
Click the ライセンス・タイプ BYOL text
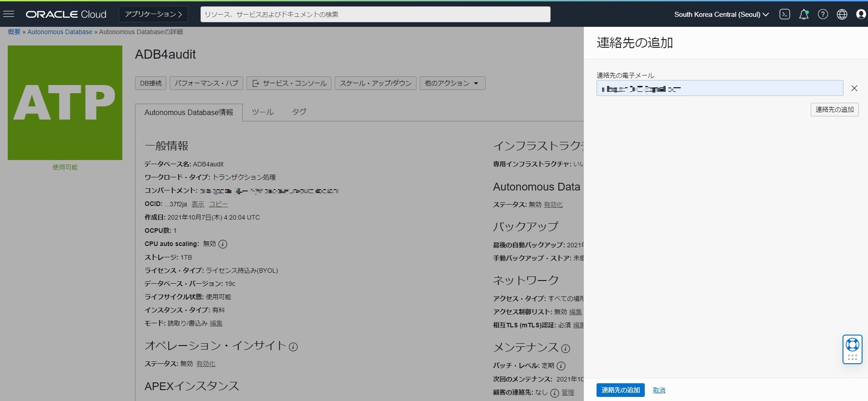point(242,271)
